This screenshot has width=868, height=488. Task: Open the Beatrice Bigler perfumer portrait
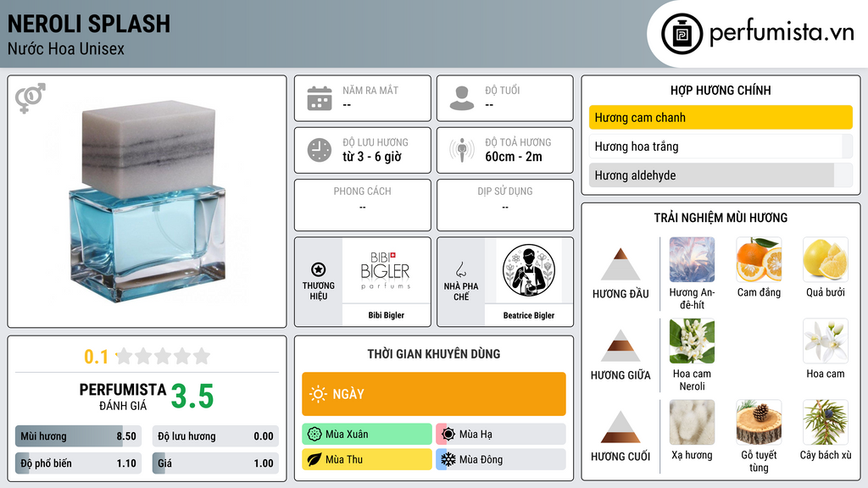pyautogui.click(x=529, y=270)
